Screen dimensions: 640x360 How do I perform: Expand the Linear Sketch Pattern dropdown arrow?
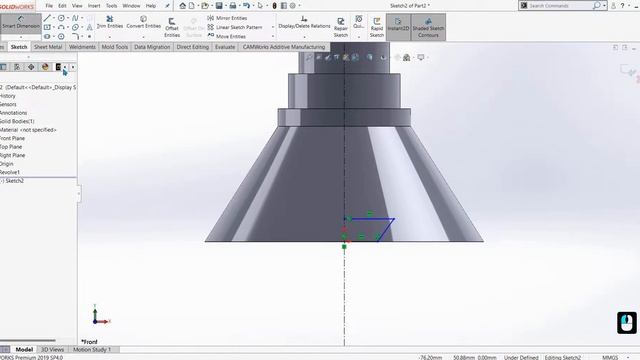click(x=273, y=27)
